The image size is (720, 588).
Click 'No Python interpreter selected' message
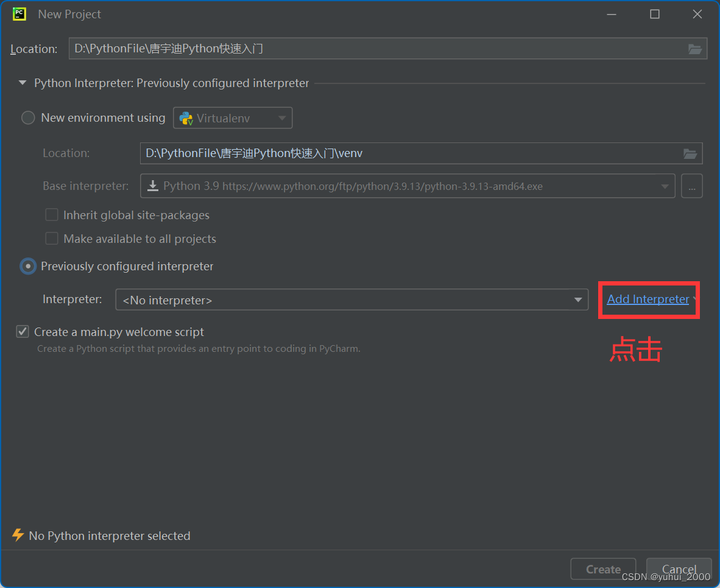pyautogui.click(x=110, y=536)
